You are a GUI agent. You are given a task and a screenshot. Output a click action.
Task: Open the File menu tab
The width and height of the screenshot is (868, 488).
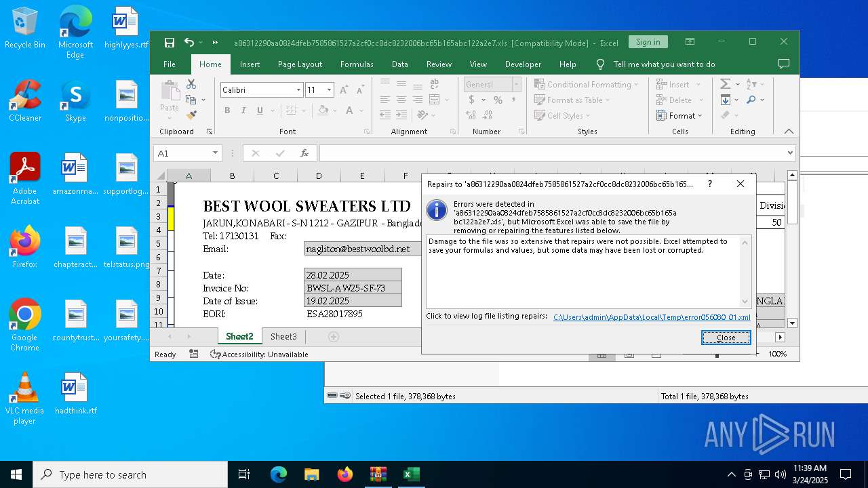coord(170,64)
